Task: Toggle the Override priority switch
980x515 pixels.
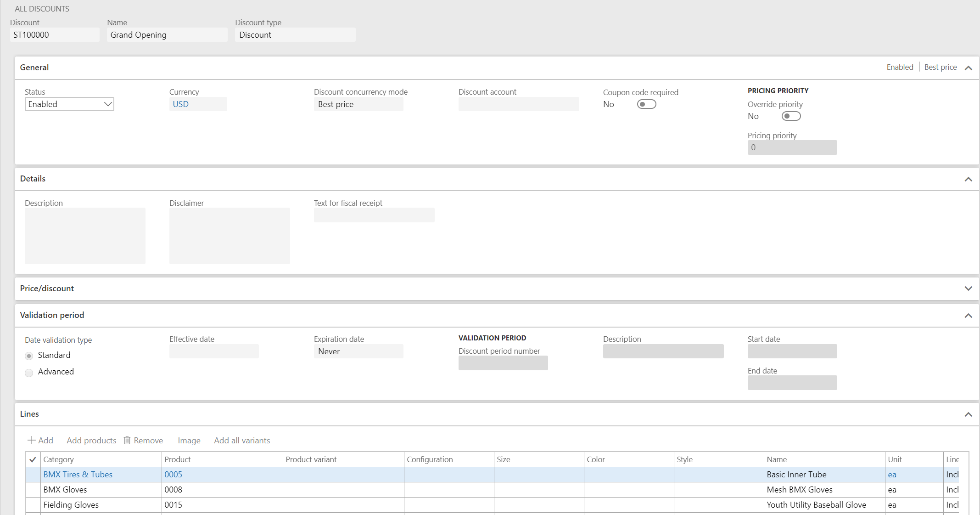Action: tap(791, 116)
